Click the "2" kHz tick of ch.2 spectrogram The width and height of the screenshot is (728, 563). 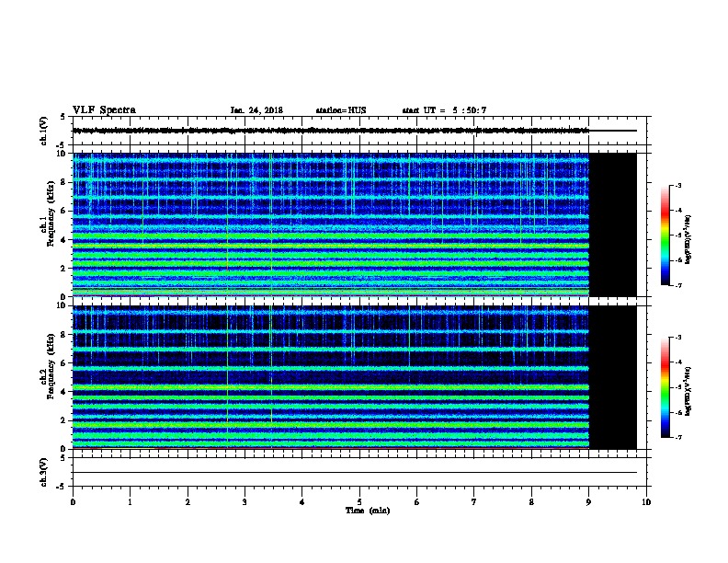click(63, 420)
